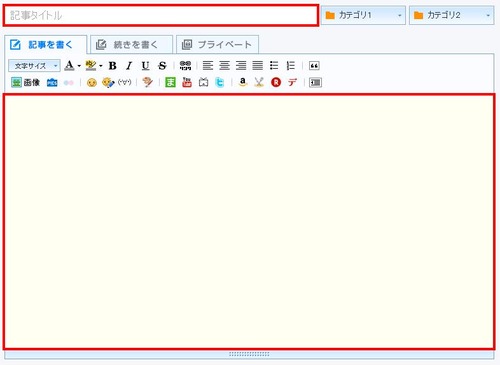Insert a blockquote
Screen dimensions: 500x365
[x=314, y=66]
